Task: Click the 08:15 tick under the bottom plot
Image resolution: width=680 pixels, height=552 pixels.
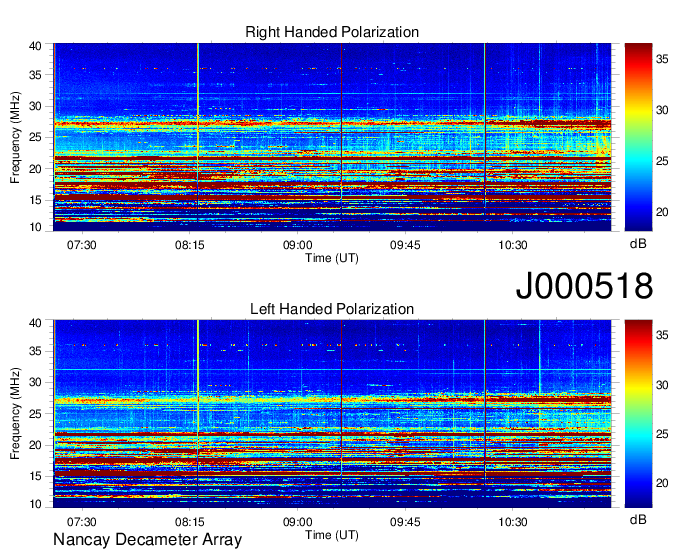Action: 190,522
